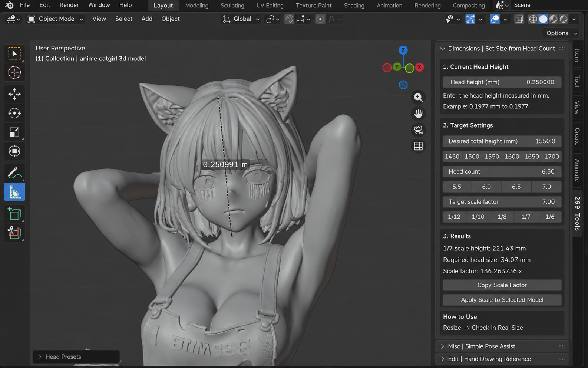Expand the Head Presets panel
Screen dimensions: 588x368
click(40, 356)
